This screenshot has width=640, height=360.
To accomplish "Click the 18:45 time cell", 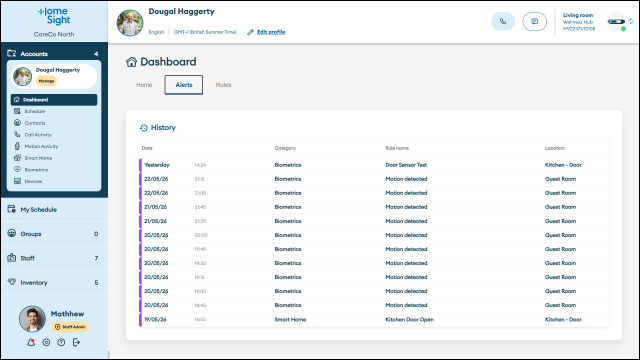I will tap(200, 305).
